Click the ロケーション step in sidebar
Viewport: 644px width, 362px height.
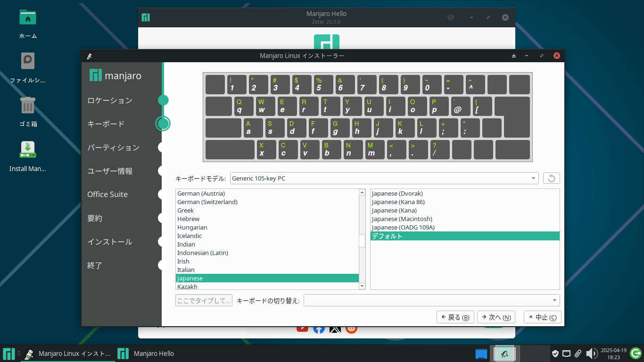tap(110, 100)
